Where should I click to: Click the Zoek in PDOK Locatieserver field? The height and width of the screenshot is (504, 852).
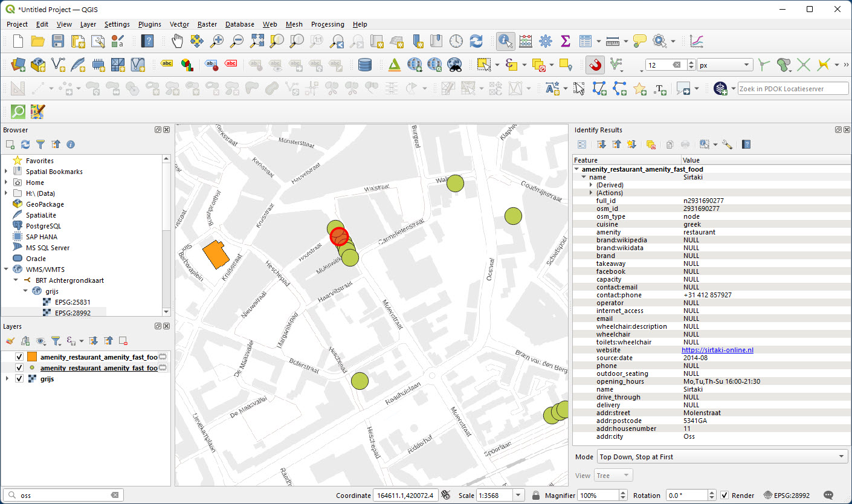click(792, 88)
